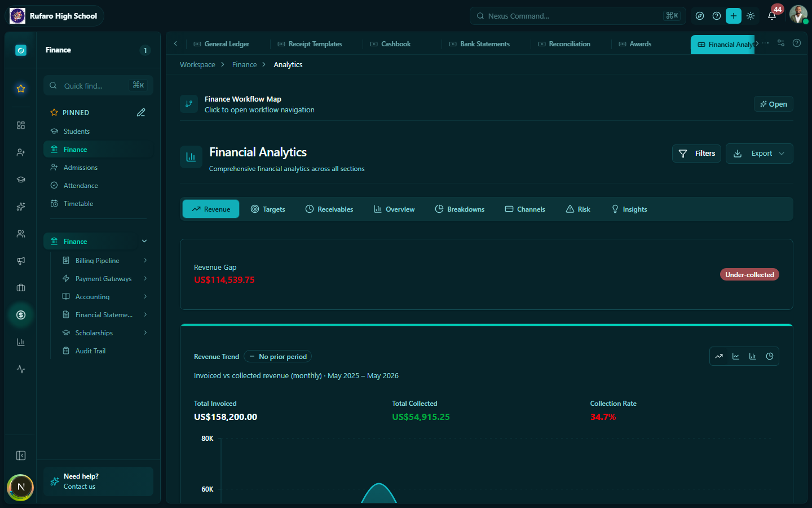The width and height of the screenshot is (812, 508).
Task: Select the Channels analytics tab
Action: coord(525,209)
